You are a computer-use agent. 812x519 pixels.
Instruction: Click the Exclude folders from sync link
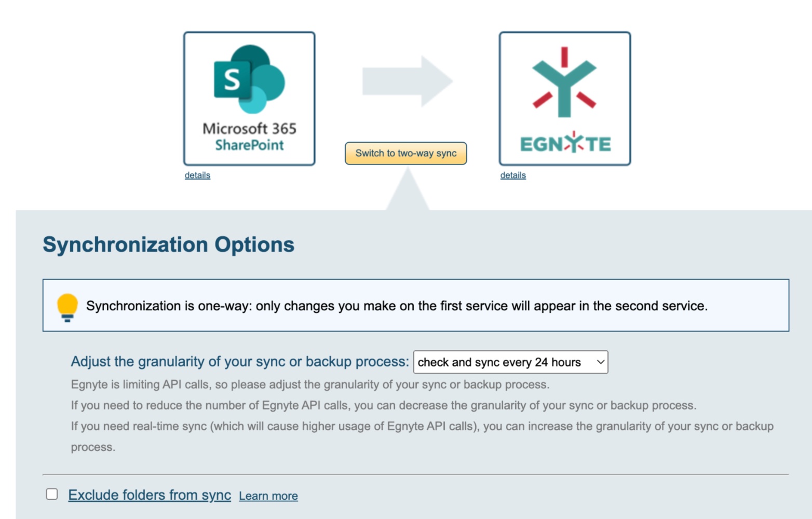pyautogui.click(x=150, y=495)
